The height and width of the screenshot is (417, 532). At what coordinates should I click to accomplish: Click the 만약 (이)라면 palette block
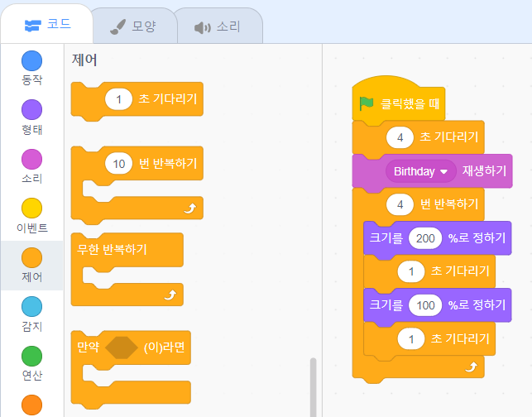(131, 370)
